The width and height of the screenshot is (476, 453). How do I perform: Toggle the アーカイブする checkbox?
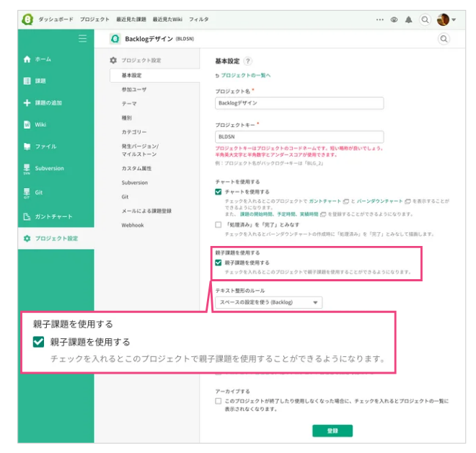218,401
